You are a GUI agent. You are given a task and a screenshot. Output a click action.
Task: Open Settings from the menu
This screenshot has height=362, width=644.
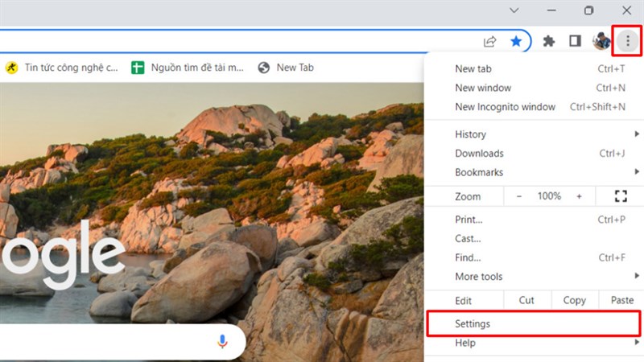[534, 323]
